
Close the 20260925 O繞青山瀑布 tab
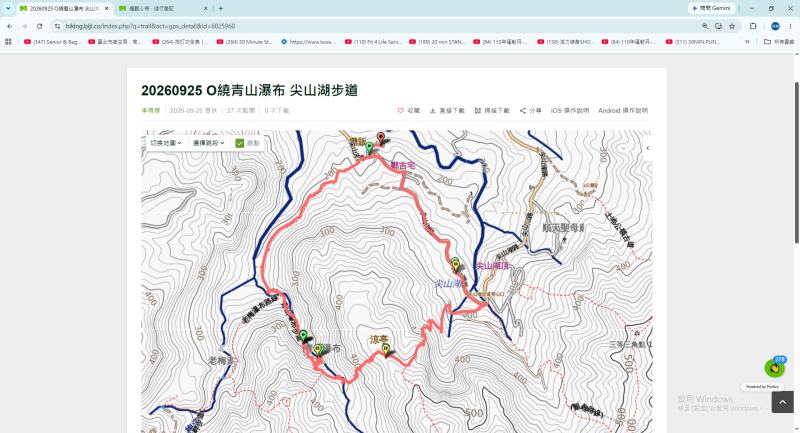tap(106, 8)
